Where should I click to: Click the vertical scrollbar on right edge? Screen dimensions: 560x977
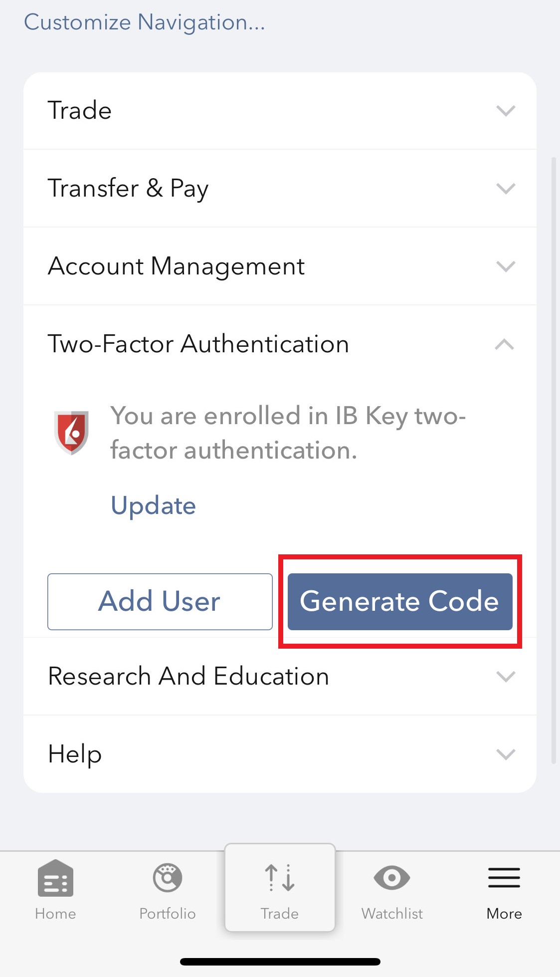[x=553, y=461]
